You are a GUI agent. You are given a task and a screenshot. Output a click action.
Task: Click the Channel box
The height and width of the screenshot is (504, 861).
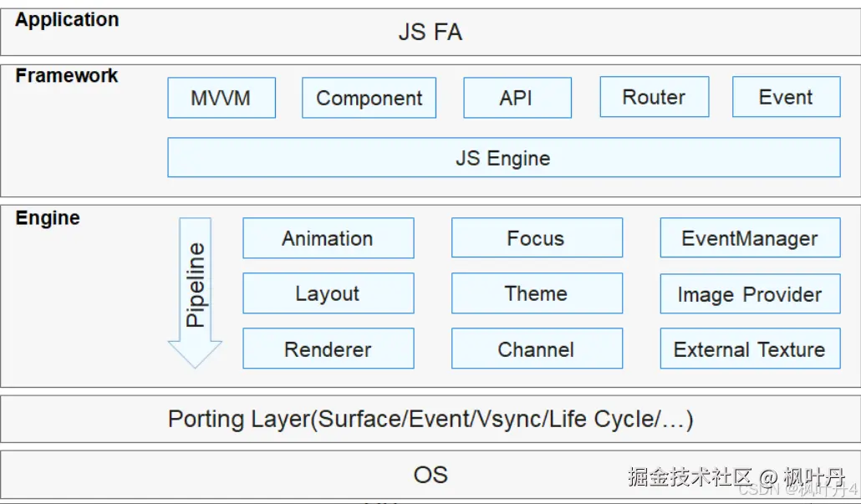[536, 349]
